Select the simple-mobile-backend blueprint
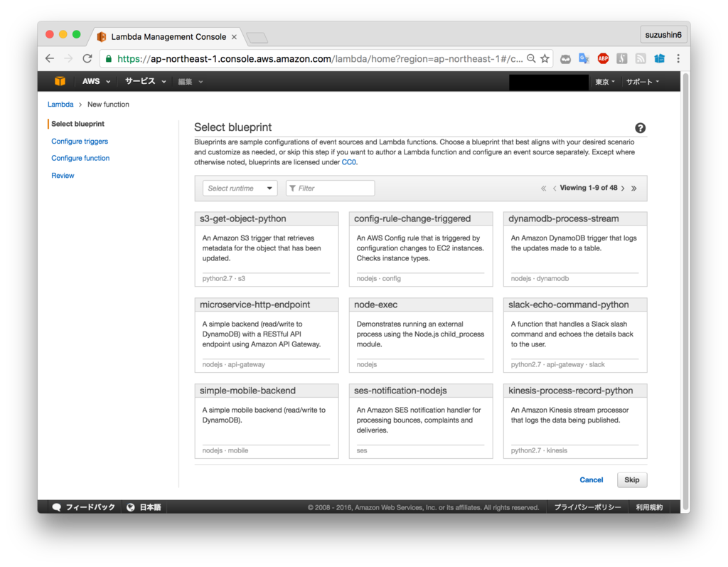 267,421
